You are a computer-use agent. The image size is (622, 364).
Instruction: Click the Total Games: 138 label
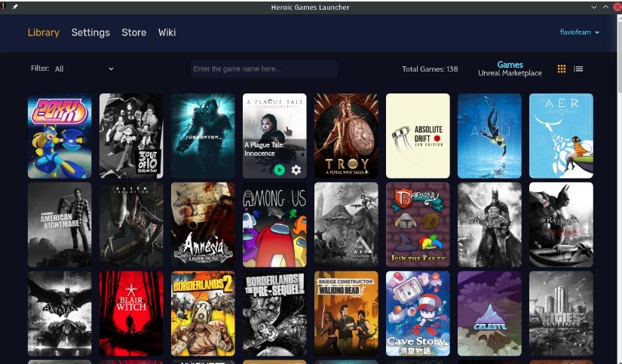[430, 69]
